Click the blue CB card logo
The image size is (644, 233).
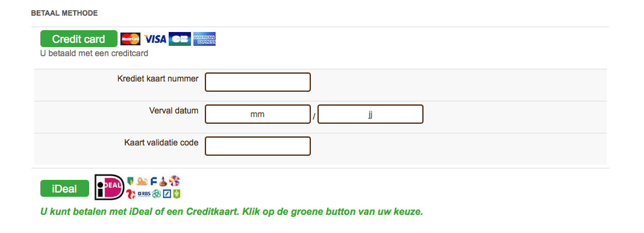click(x=180, y=39)
